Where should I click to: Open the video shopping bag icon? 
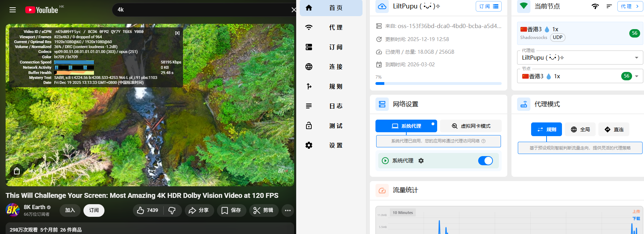[x=16, y=171]
